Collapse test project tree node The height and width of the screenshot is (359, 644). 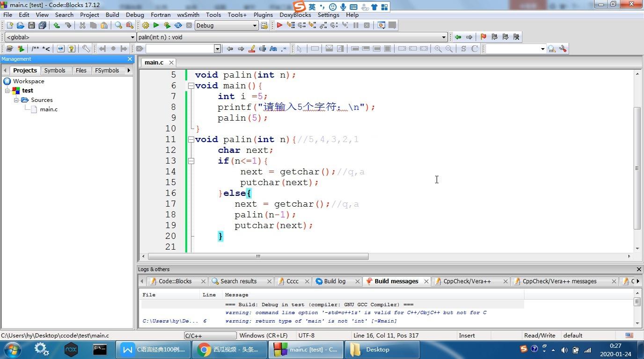(8, 91)
